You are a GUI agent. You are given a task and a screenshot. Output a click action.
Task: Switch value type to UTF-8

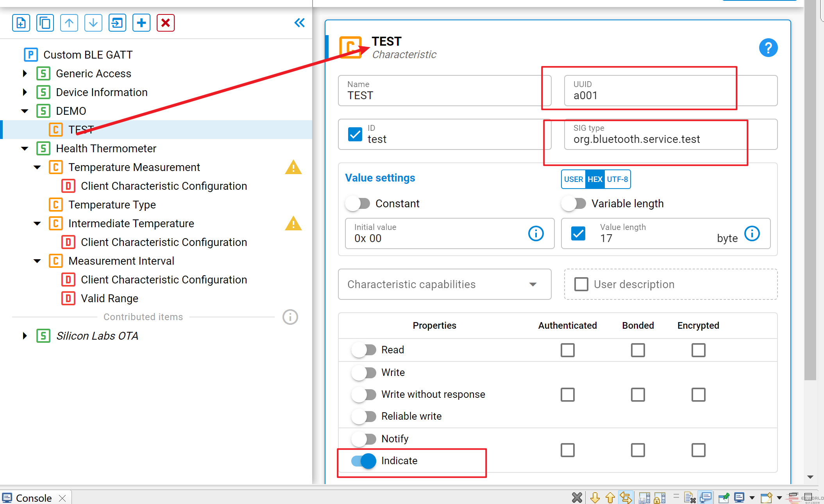(x=617, y=179)
